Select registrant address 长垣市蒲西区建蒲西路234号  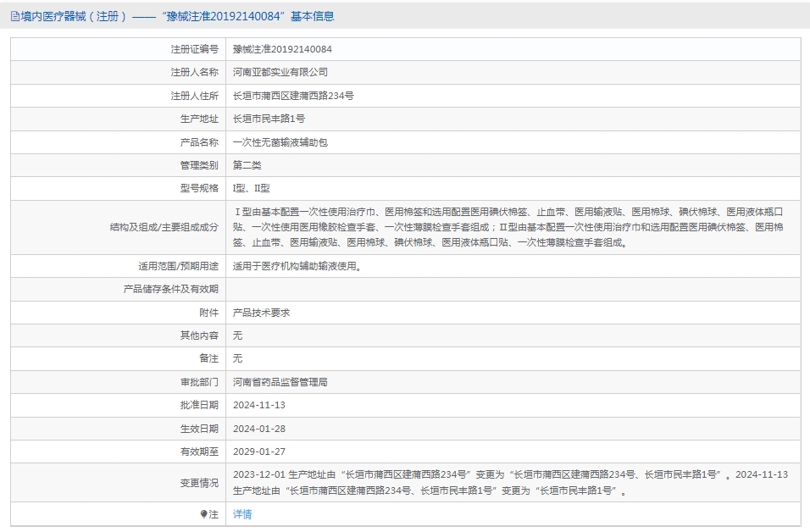coord(293,96)
